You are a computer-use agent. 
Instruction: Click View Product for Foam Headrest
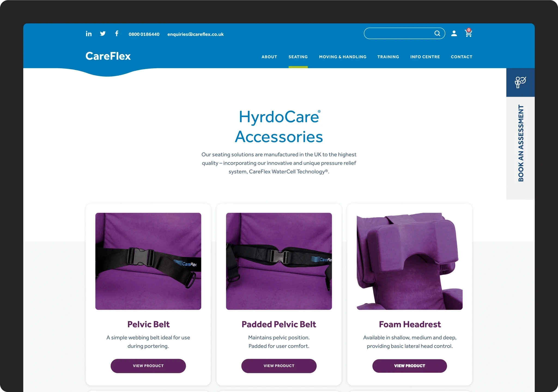pyautogui.click(x=410, y=365)
